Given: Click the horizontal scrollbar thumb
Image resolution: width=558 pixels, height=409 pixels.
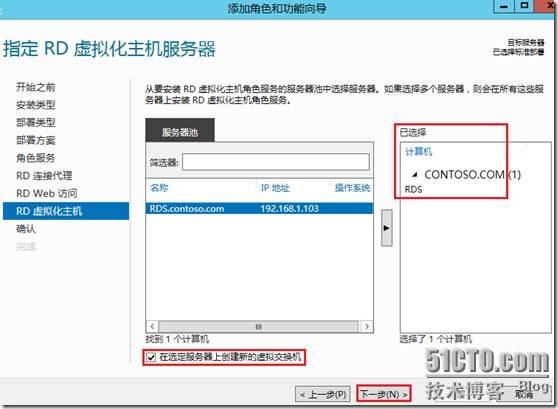Looking at the screenshot, I should tap(259, 326).
